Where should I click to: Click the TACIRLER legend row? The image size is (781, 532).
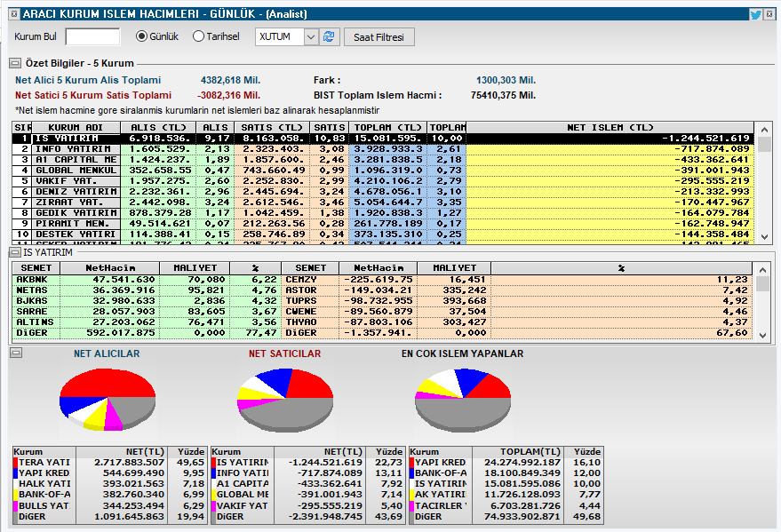click(x=506, y=505)
